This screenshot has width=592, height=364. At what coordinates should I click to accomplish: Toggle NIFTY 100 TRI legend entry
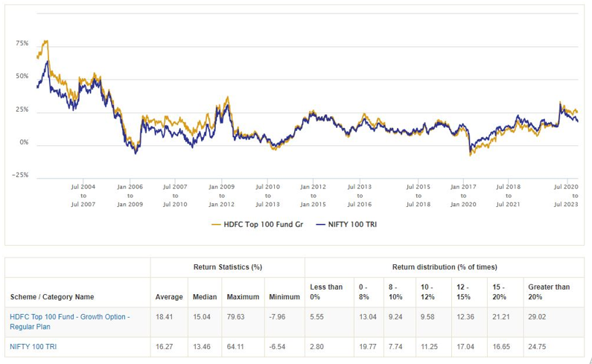point(346,224)
